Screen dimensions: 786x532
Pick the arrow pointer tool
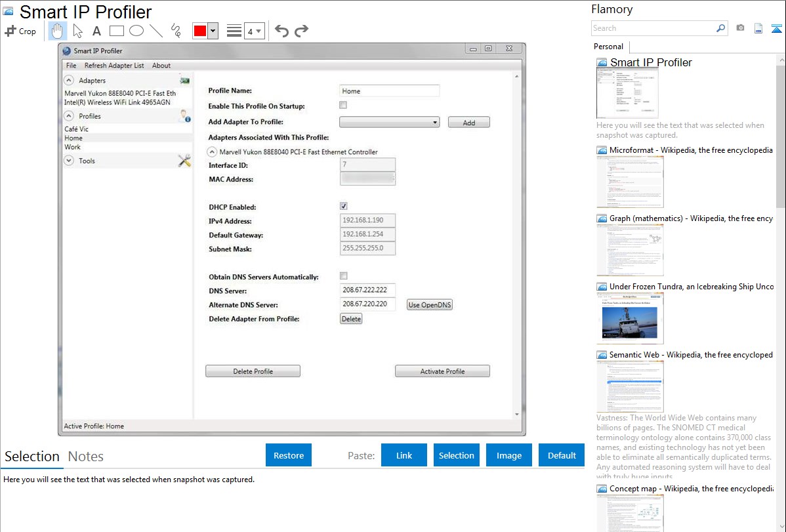tap(77, 31)
